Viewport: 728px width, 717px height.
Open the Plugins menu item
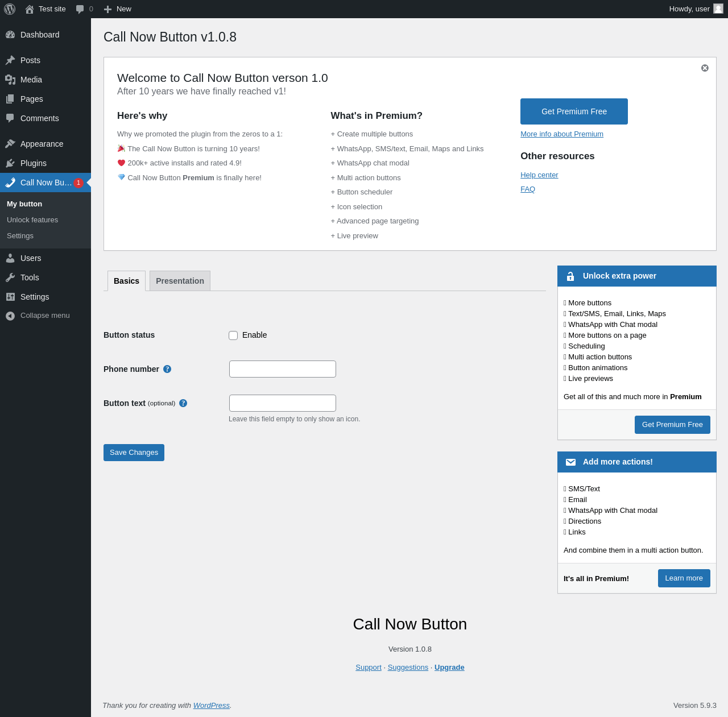[x=45, y=163]
